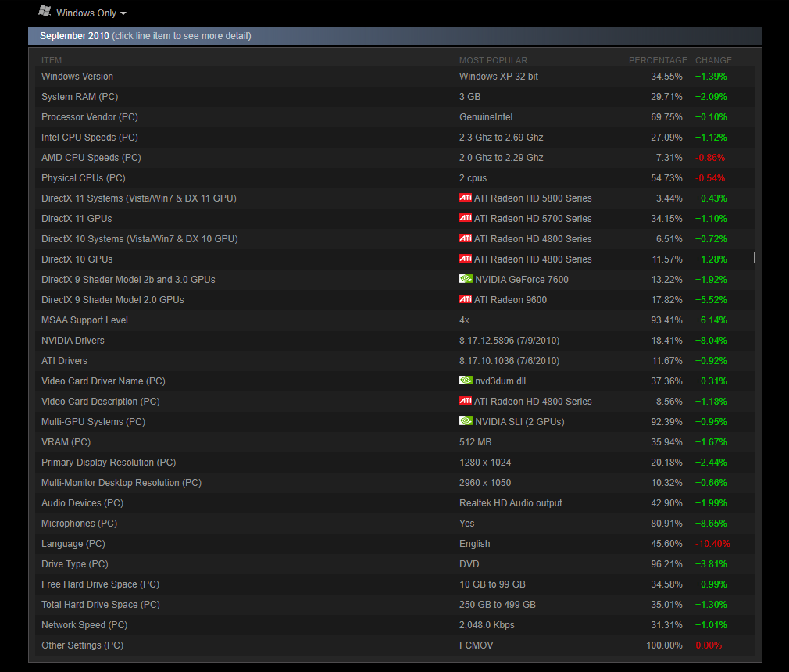Image resolution: width=789 pixels, height=672 pixels.
Task: Open DirectX 9 Shader Model 2.0 GPUs
Action: pos(395,299)
